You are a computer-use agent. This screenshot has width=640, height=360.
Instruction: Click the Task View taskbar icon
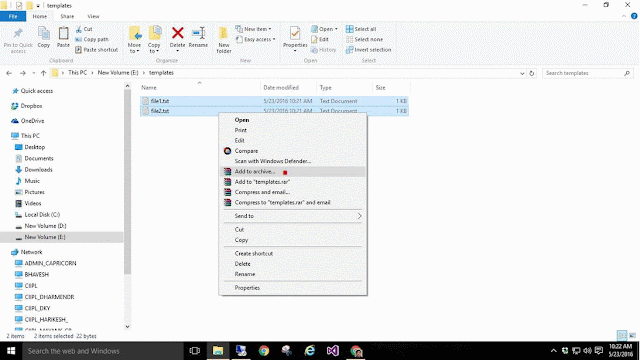pos(195,351)
